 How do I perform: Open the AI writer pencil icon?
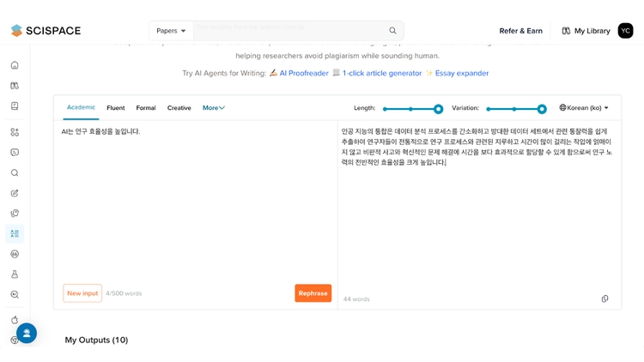point(15,193)
